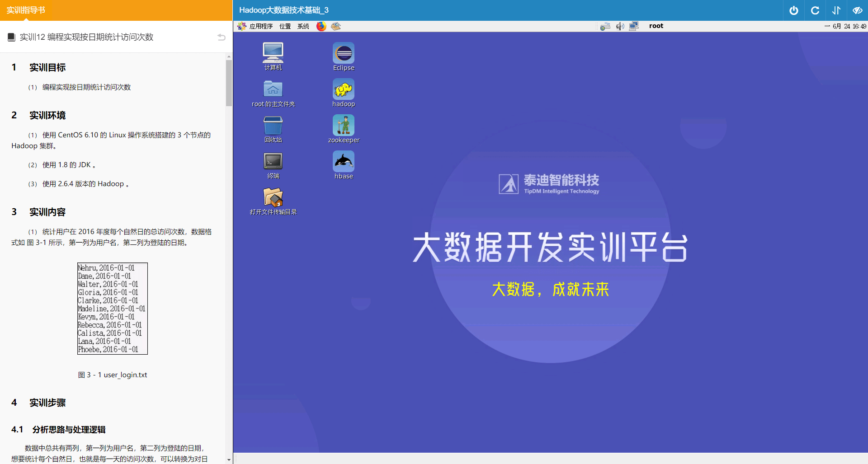Switch to the 实训指导书 tab
Image resolution: width=868 pixels, height=464 pixels.
tap(26, 10)
